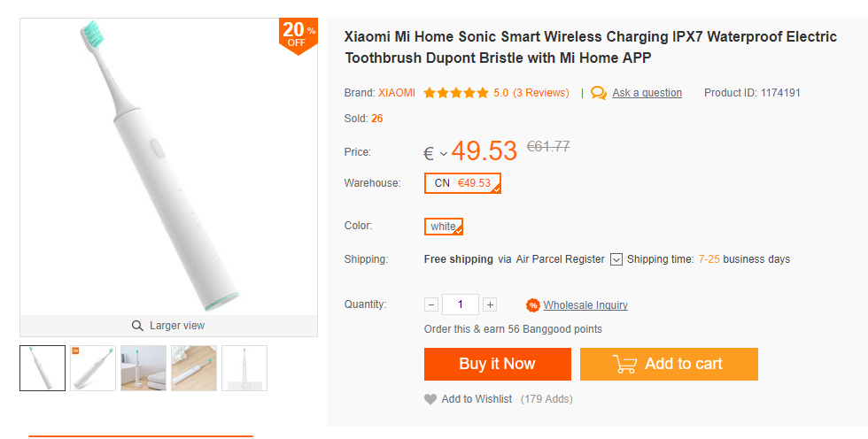Image resolution: width=868 pixels, height=439 pixels.
Task: Click the Wholesale Inquiry percent badge icon
Action: [533, 305]
